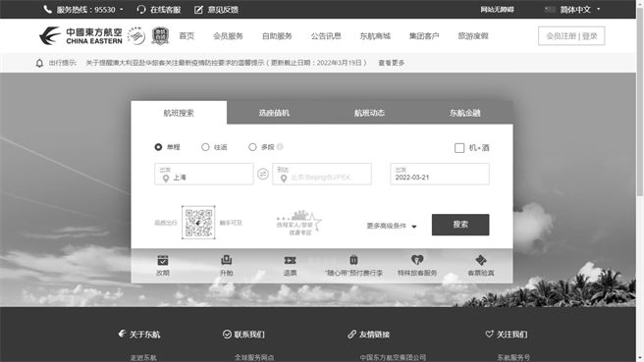This screenshot has width=644, height=362.
Task: Click 全球服务网点 footer link
Action: 254,357
